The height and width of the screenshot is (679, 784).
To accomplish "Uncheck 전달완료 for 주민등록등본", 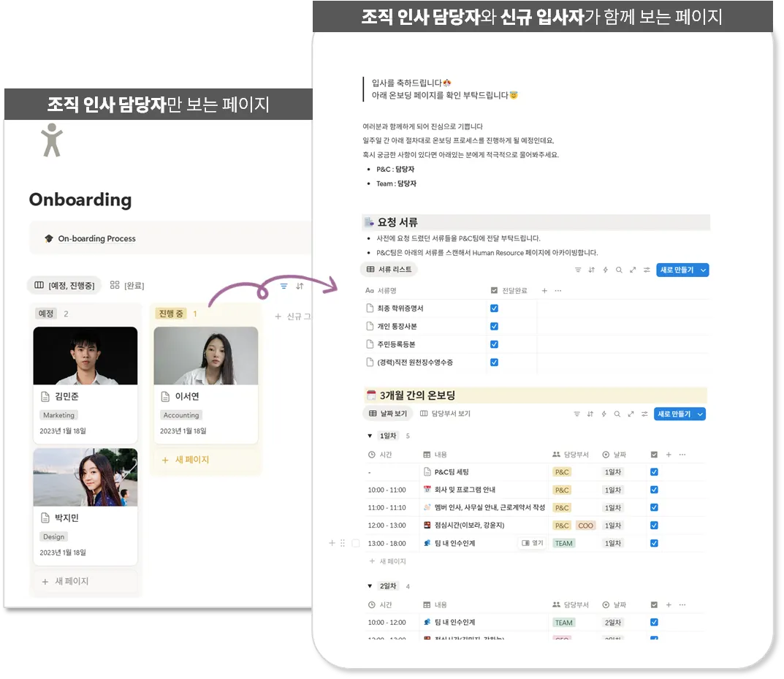I will (x=494, y=344).
